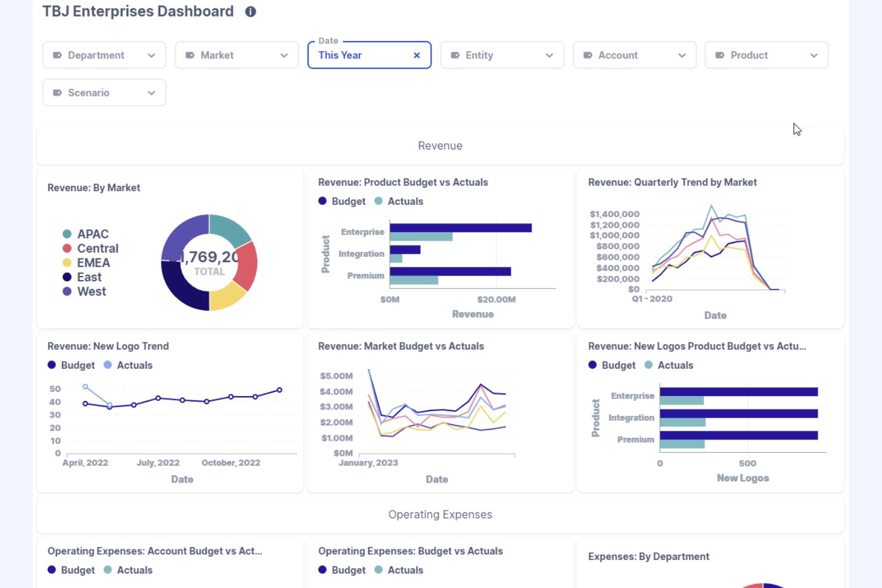882x588 pixels.
Task: Click the tag icon in the Department filter
Action: coord(58,55)
